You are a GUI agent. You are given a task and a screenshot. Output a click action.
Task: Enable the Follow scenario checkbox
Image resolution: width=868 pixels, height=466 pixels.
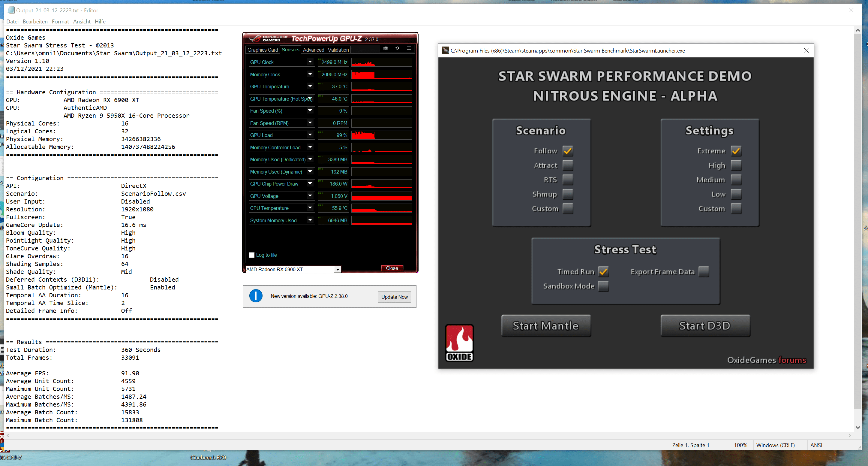pos(568,151)
